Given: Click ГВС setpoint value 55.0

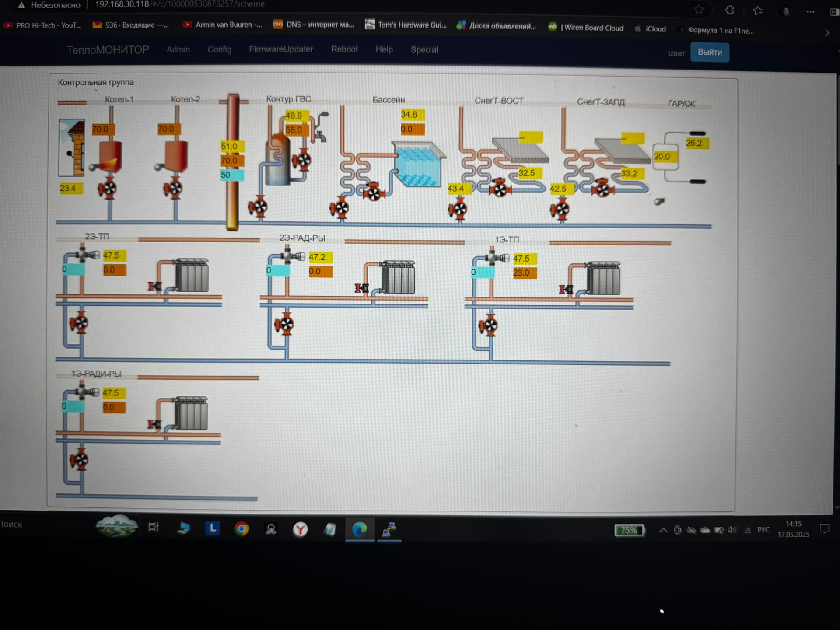Looking at the screenshot, I should click(297, 130).
